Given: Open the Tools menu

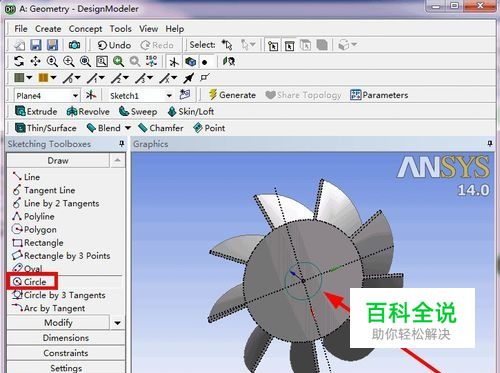Looking at the screenshot, I should click(x=121, y=29).
